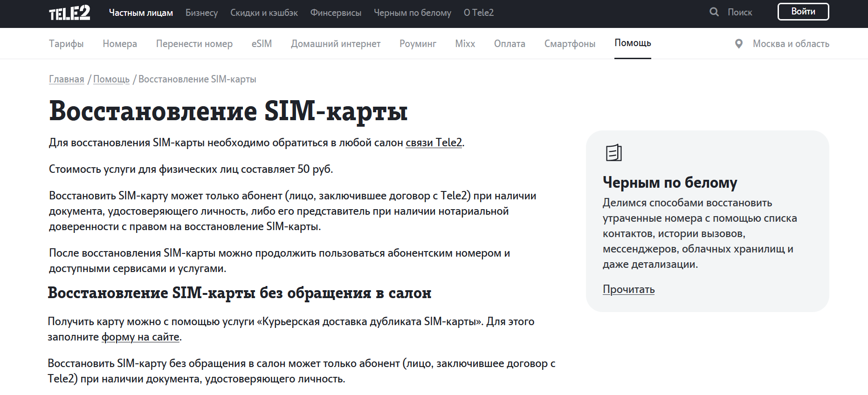This screenshot has width=868, height=395.
Task: Click the location pin icon
Action: pyautogui.click(x=739, y=44)
